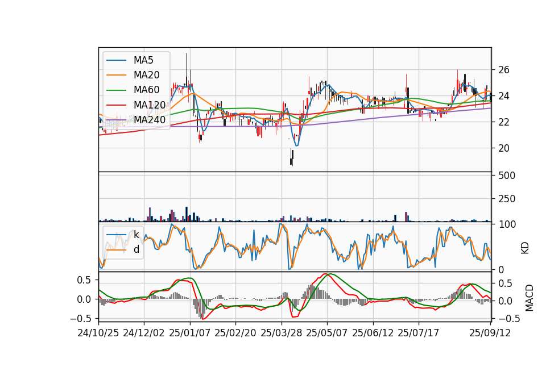Click the price axis value 26
This screenshot has height=392, width=546.
504,70
